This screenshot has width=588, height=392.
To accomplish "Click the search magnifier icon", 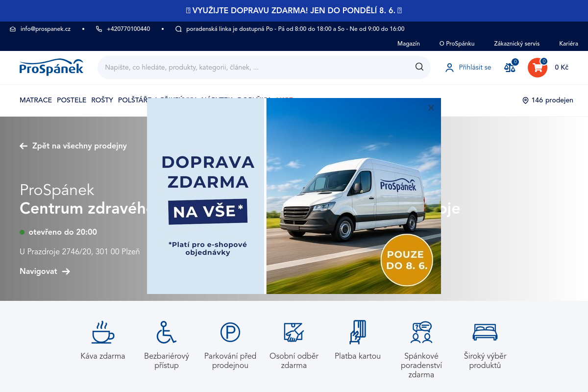I will pos(419,67).
